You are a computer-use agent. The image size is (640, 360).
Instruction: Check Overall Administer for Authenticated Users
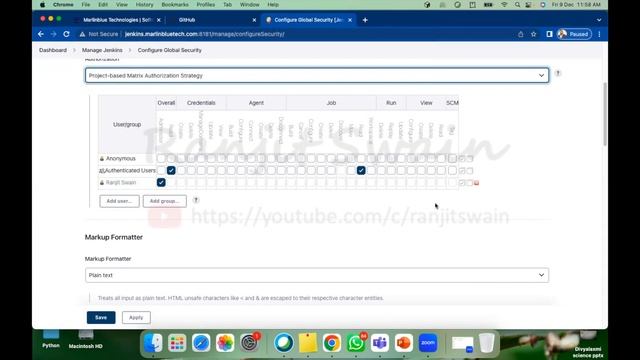[161, 170]
